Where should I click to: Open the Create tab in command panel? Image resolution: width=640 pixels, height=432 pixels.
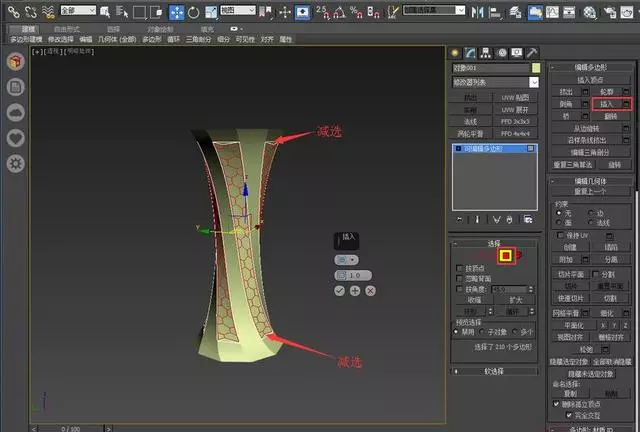(x=455, y=52)
